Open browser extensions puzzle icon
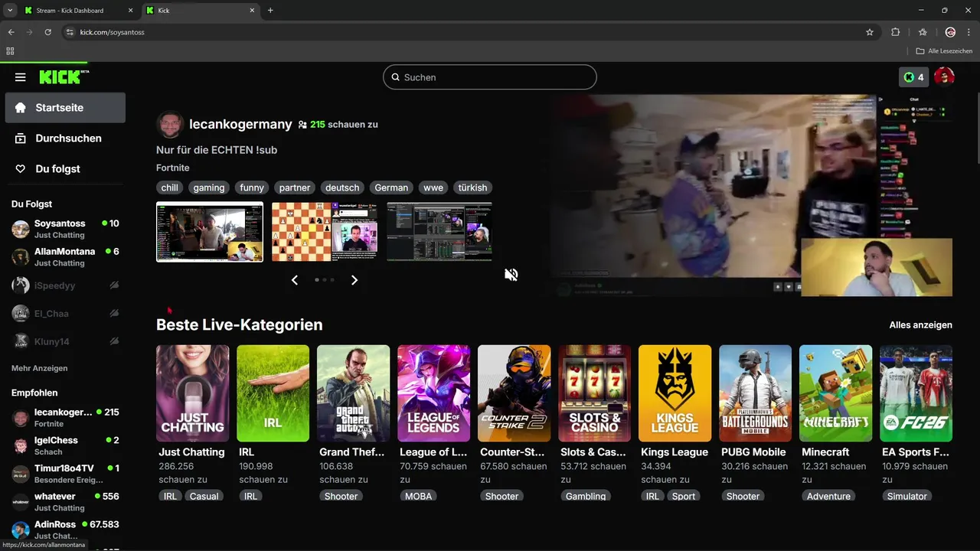 pyautogui.click(x=896, y=32)
